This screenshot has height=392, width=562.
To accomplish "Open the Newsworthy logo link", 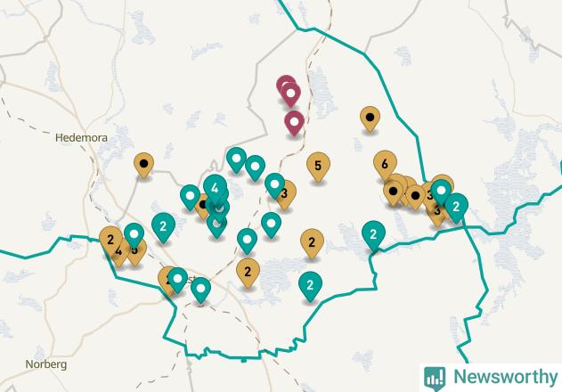I will tap(491, 378).
